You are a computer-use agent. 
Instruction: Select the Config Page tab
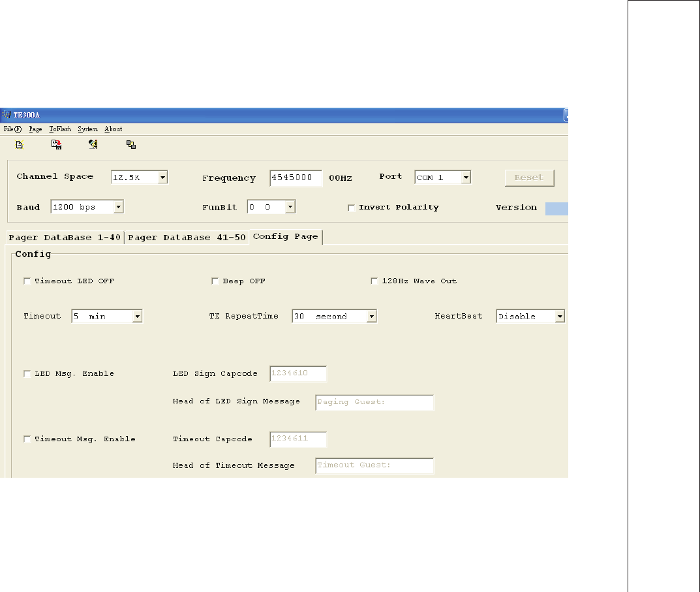click(286, 237)
